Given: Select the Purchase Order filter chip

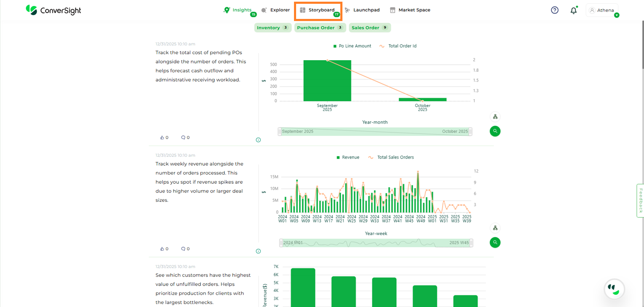Looking at the screenshot, I should (x=320, y=28).
